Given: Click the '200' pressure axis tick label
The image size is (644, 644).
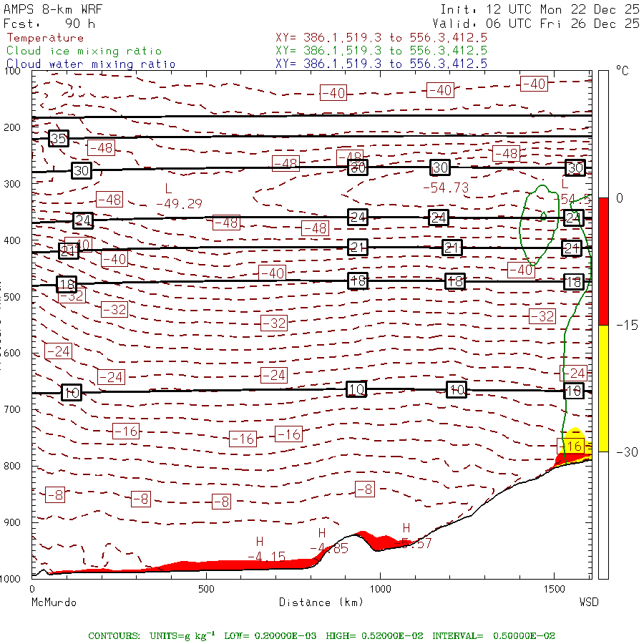Looking at the screenshot, I should [12, 127].
